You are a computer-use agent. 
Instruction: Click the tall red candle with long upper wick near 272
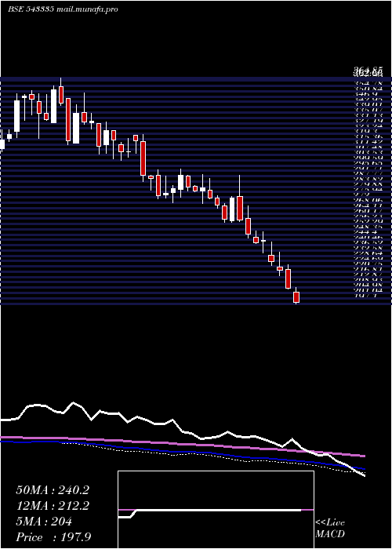pos(240,208)
